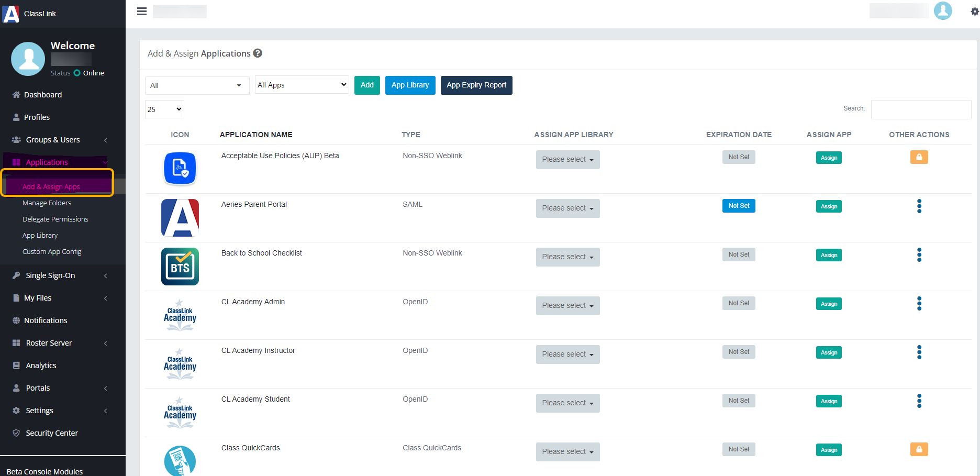Open the All filter dropdown
This screenshot has height=476, width=980.
pyautogui.click(x=197, y=85)
